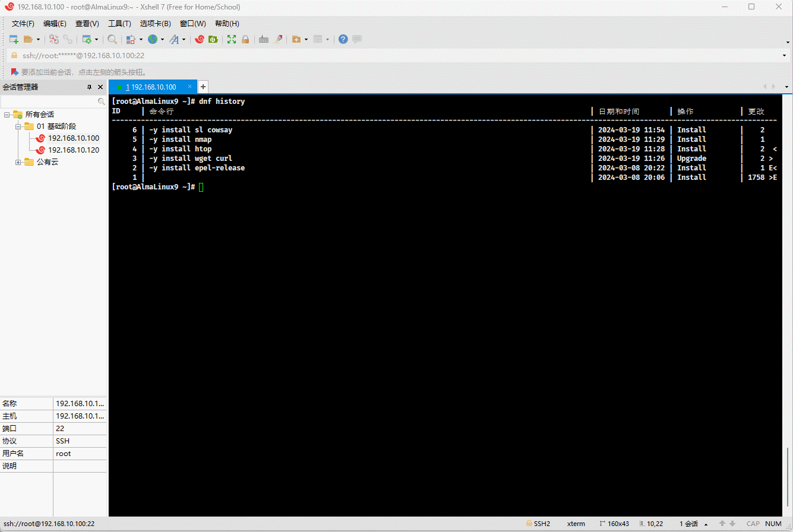The height and width of the screenshot is (532, 793).
Task: Open the 工具(T) menu
Action: coord(119,24)
